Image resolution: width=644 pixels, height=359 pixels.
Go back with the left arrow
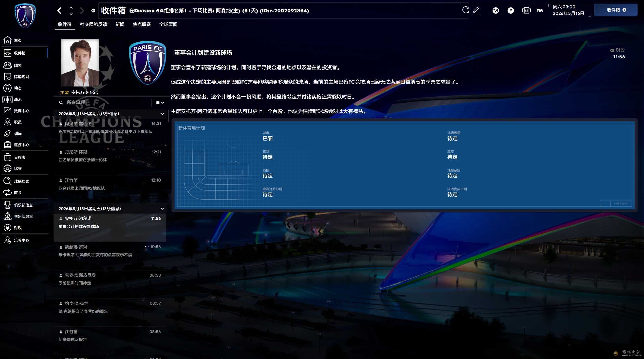(x=59, y=10)
